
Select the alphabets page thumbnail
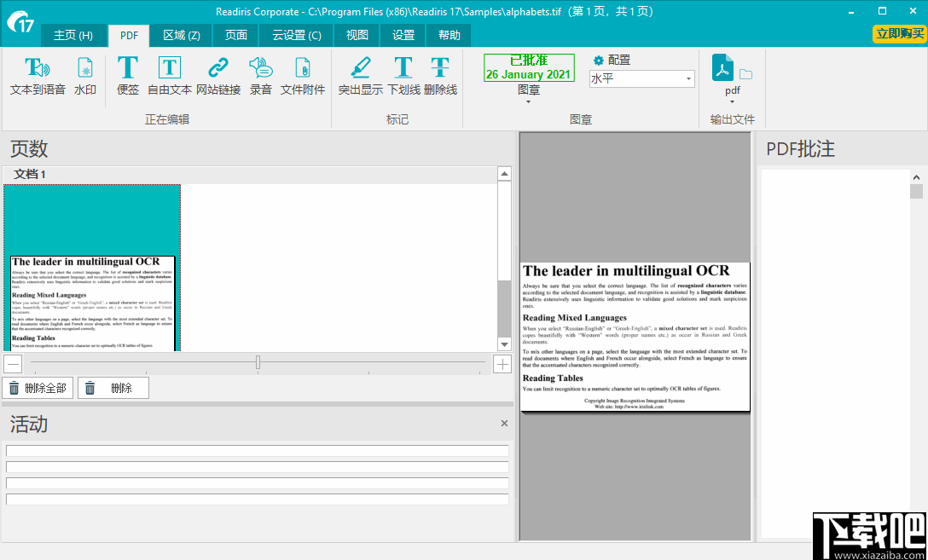tap(92, 268)
